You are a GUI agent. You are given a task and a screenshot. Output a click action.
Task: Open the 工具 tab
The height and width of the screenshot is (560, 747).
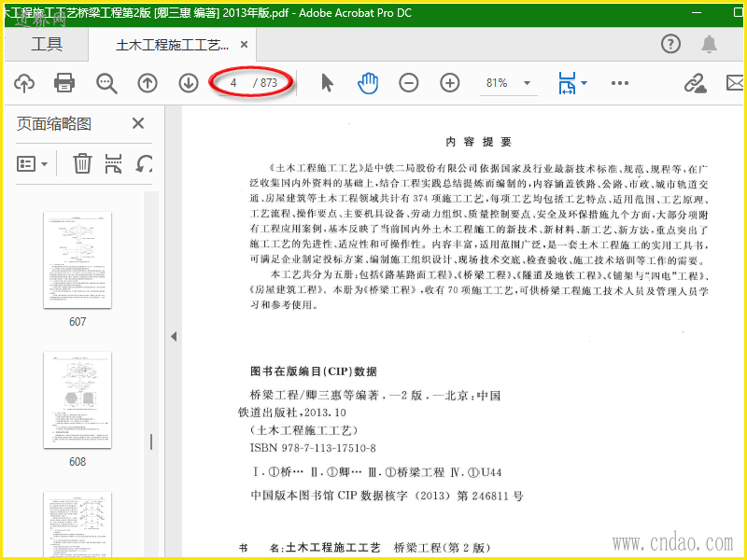pyautogui.click(x=46, y=44)
